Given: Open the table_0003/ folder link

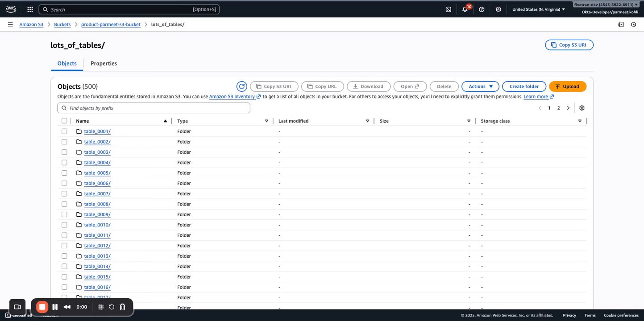Looking at the screenshot, I should 97,152.
